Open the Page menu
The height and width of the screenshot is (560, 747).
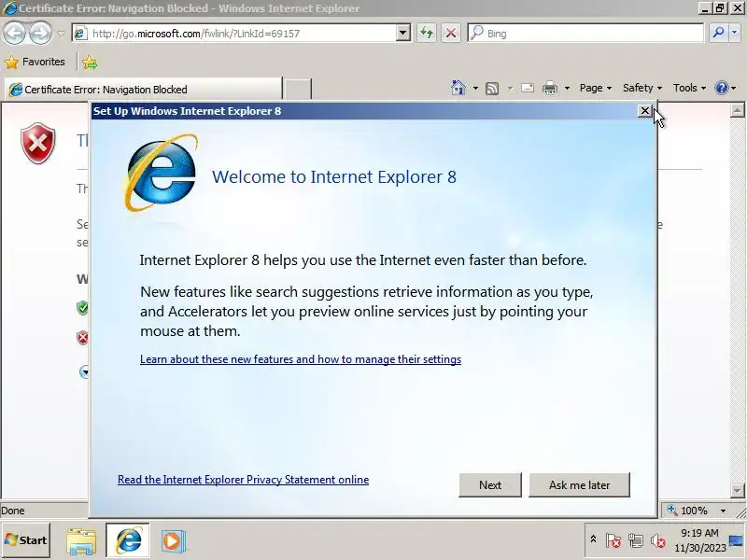coord(596,88)
